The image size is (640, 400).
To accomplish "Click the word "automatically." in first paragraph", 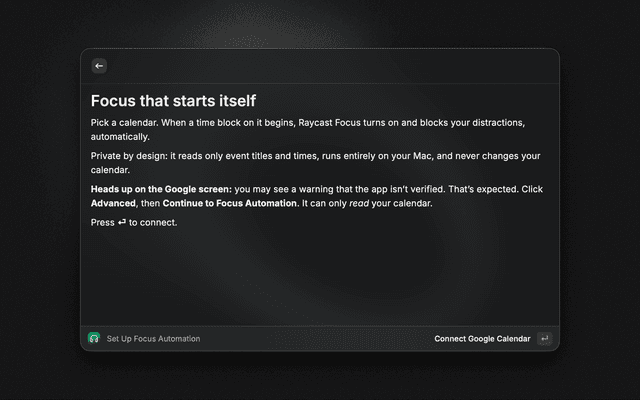I will pyautogui.click(x=120, y=137).
